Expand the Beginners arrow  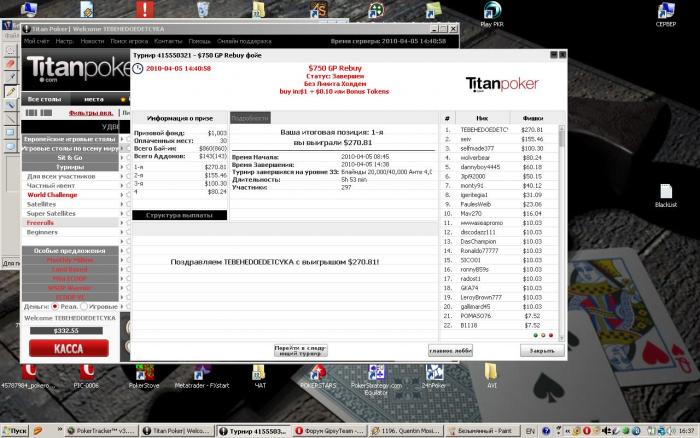click(122, 232)
